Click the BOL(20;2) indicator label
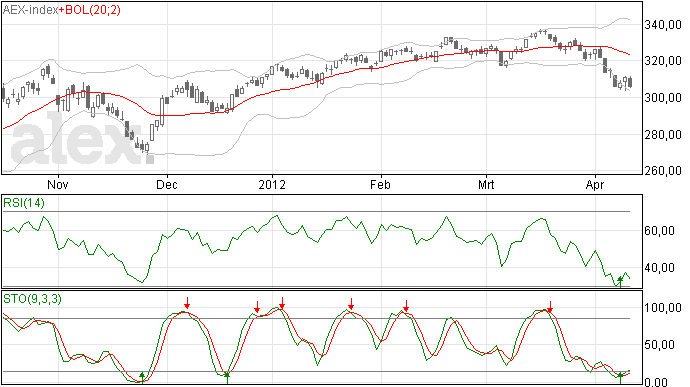 click(92, 10)
